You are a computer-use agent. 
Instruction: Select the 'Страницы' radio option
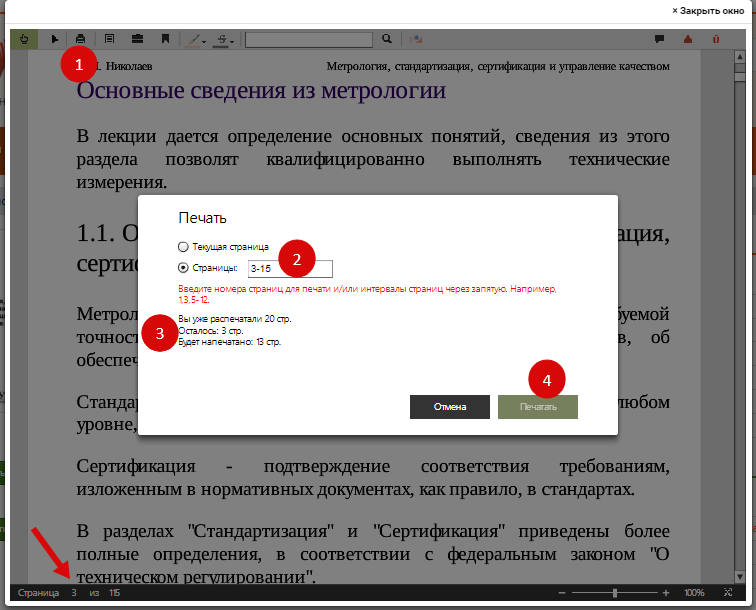click(182, 268)
